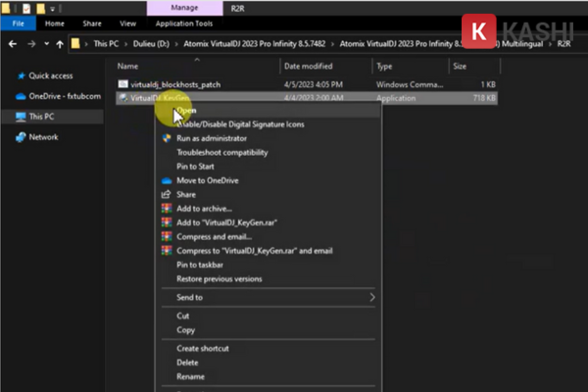Expand the Send to submenu arrow
The height and width of the screenshot is (392, 588).
pyautogui.click(x=371, y=297)
